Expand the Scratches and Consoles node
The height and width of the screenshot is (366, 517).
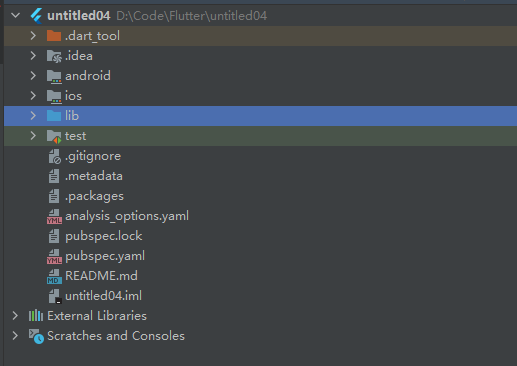point(15,336)
